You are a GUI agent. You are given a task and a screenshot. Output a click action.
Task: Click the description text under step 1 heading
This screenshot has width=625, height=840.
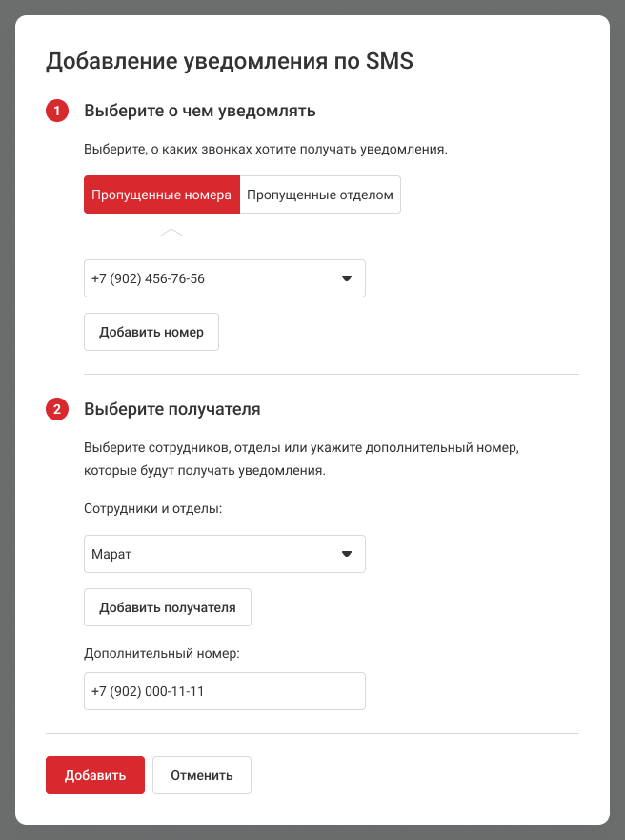[x=266, y=150]
